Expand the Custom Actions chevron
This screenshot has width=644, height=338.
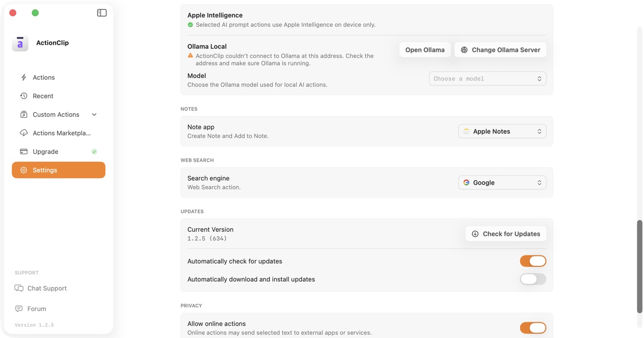(94, 114)
